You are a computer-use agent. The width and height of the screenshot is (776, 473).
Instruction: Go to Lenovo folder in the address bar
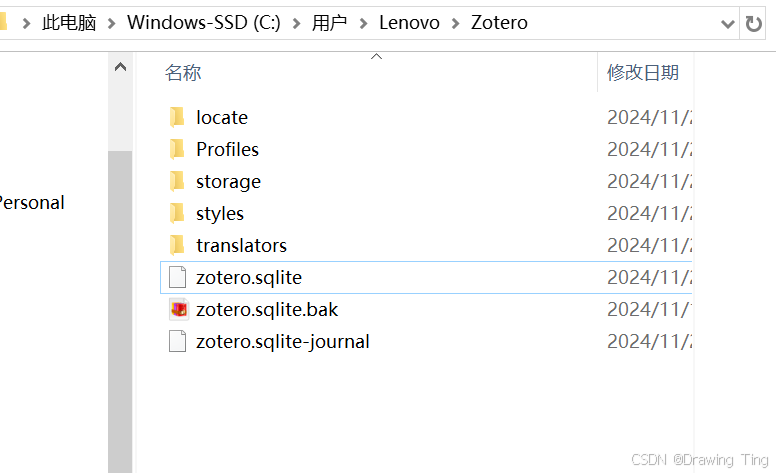tap(409, 23)
